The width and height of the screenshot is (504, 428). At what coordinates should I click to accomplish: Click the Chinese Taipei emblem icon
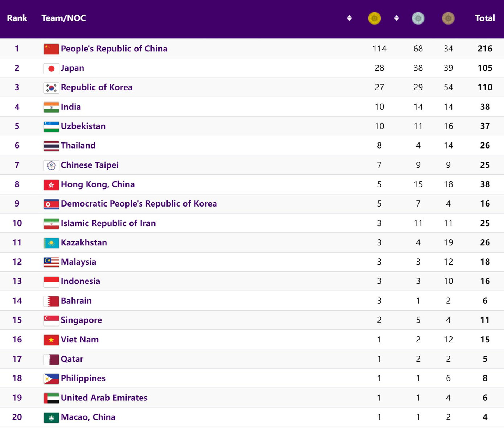pos(51,165)
